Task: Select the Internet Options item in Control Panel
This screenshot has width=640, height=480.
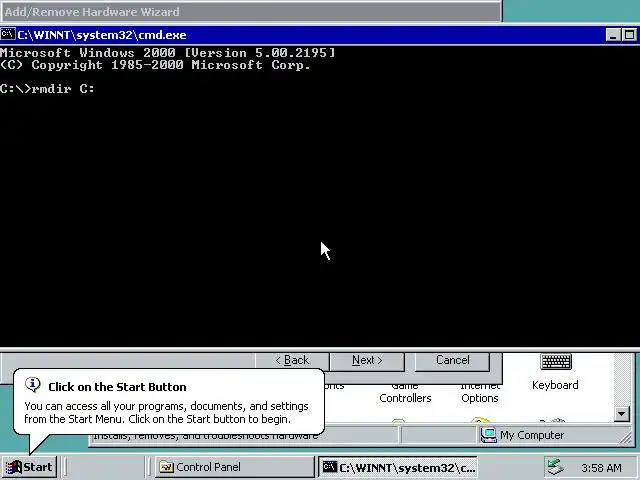Action: click(x=480, y=393)
